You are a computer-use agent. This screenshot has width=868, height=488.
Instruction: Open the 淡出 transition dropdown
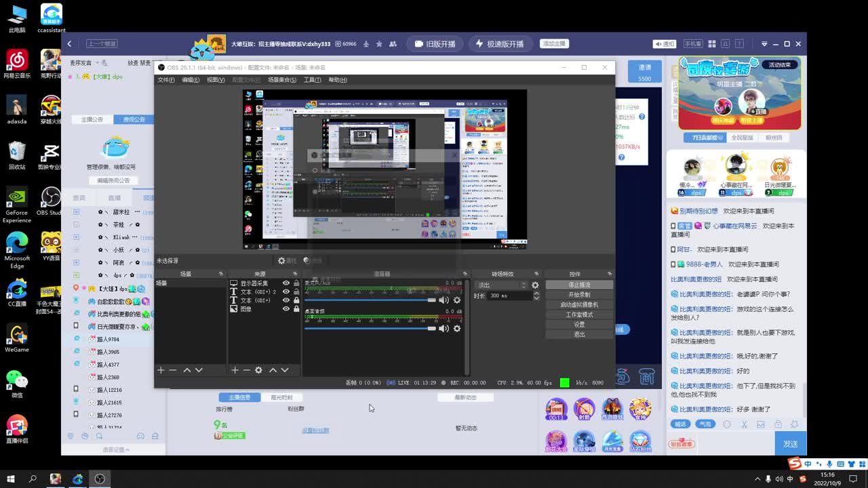[x=501, y=285]
